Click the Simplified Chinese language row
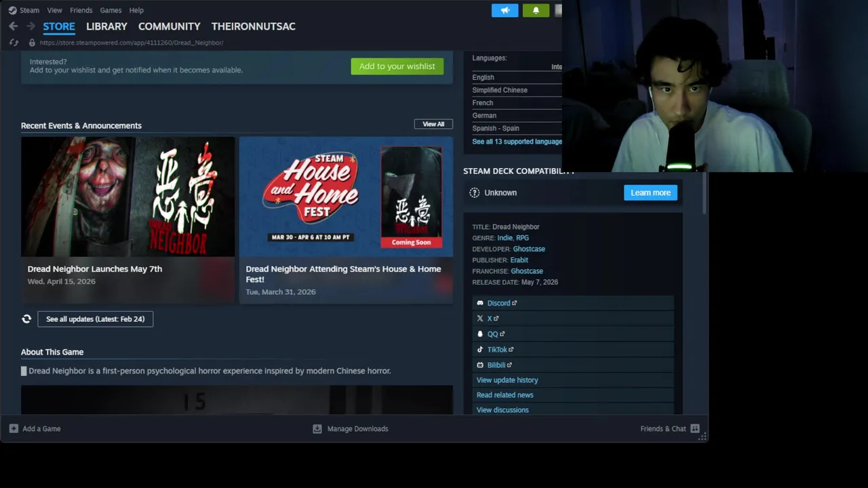The image size is (868, 488). [517, 90]
